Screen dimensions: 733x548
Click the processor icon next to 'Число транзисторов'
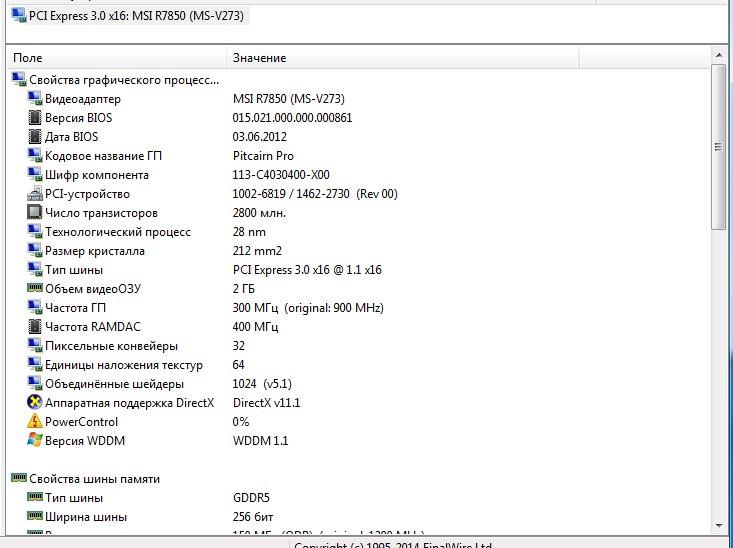pyautogui.click(x=35, y=213)
